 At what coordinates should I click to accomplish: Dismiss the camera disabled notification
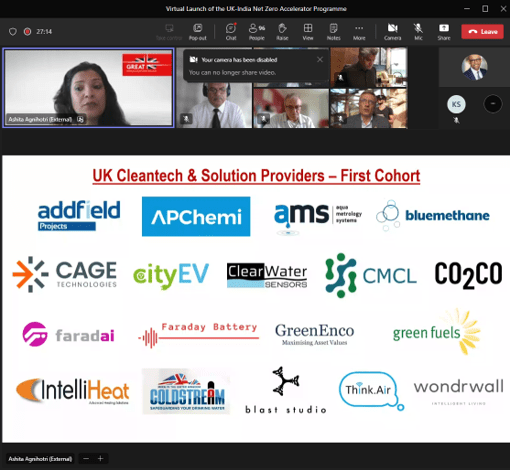[320, 60]
